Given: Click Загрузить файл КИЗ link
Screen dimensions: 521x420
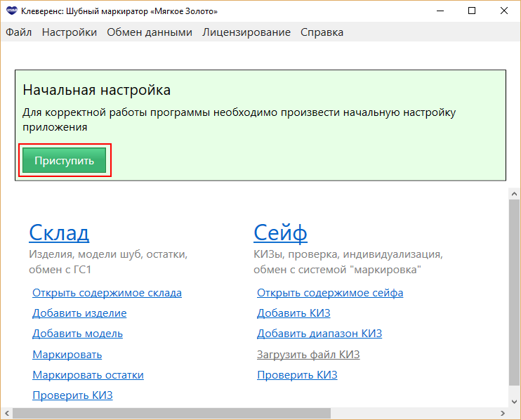Looking at the screenshot, I should [x=308, y=355].
